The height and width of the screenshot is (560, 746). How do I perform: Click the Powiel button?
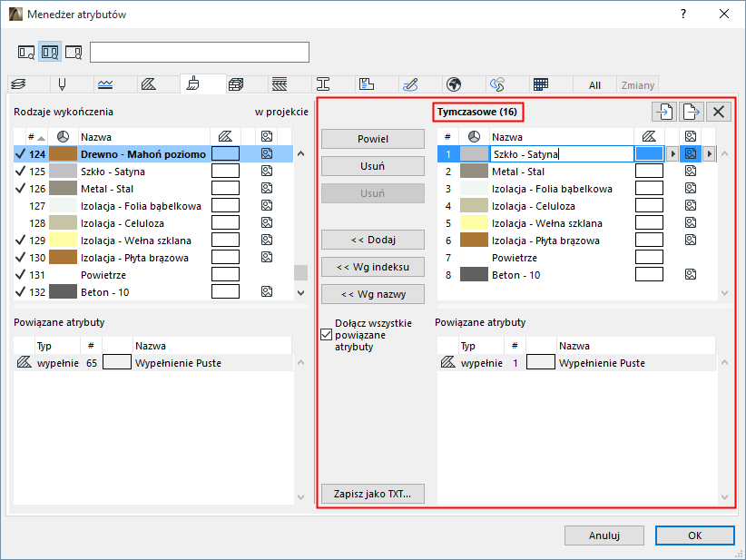pyautogui.click(x=373, y=139)
